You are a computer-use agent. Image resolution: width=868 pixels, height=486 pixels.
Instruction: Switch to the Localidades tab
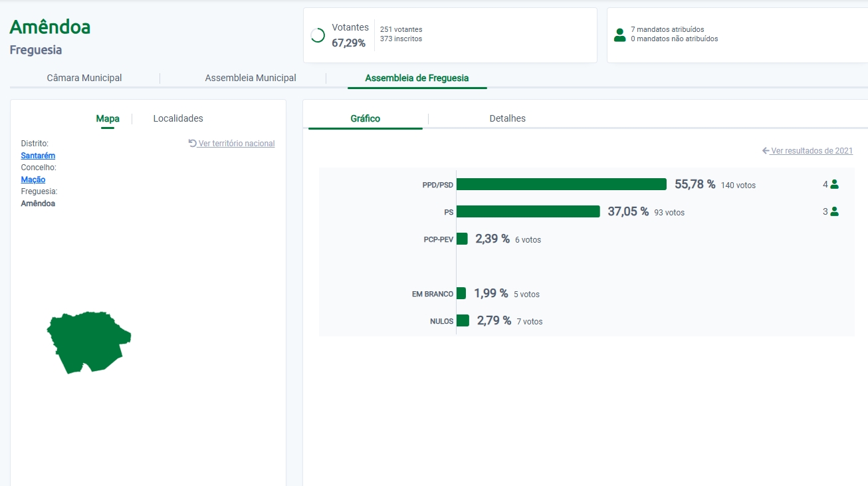pyautogui.click(x=178, y=118)
